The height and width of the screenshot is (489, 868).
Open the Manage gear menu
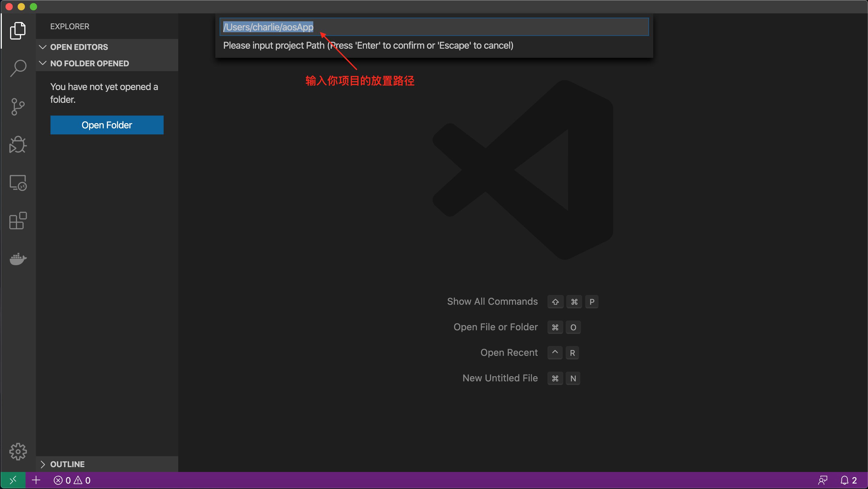click(x=18, y=452)
